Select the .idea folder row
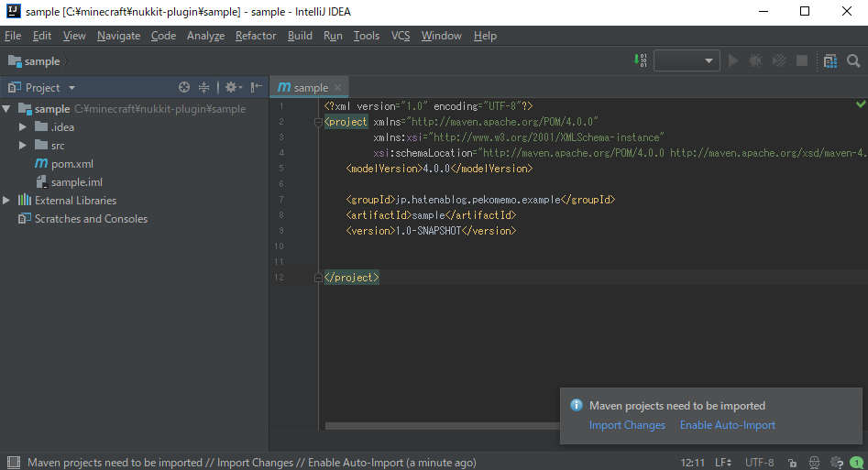This screenshot has width=868, height=470. coord(135,127)
